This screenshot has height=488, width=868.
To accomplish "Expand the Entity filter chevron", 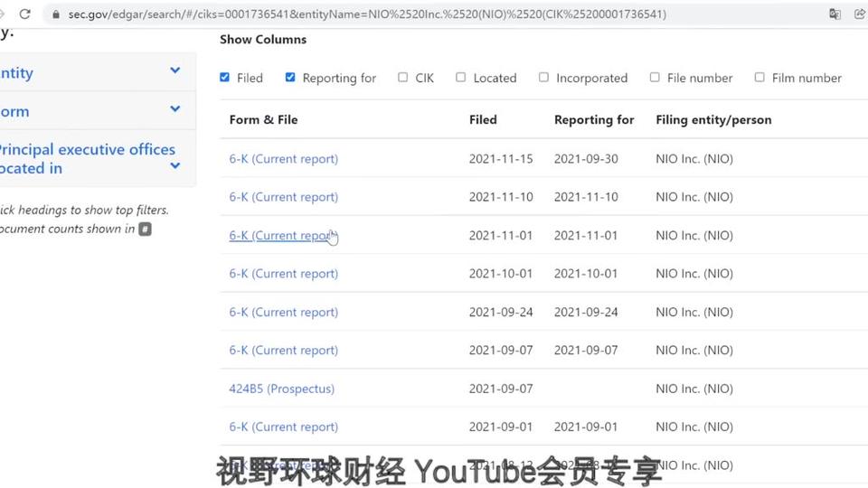I will tap(175, 70).
